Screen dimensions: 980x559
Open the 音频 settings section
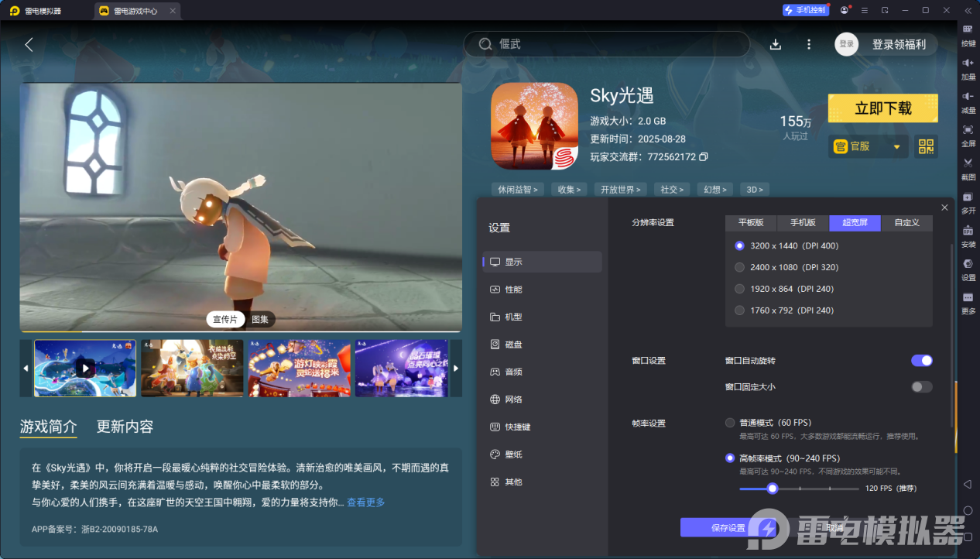(542, 372)
